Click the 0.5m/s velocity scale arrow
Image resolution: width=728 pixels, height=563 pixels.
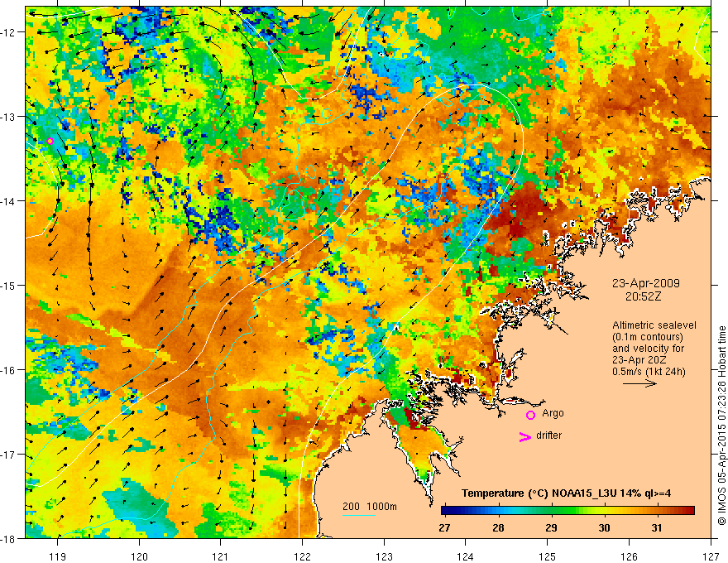click(x=639, y=383)
